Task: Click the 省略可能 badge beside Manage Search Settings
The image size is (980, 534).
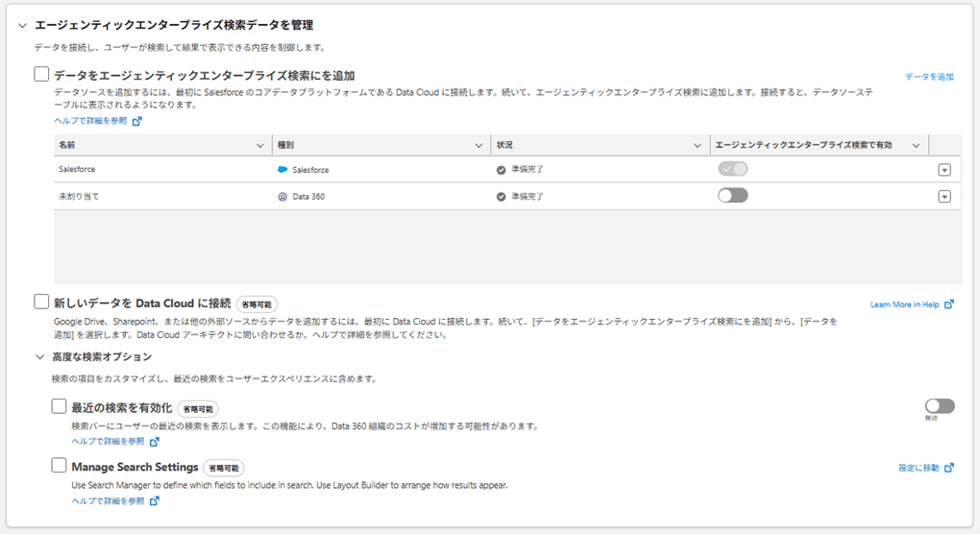Action: pyautogui.click(x=224, y=469)
